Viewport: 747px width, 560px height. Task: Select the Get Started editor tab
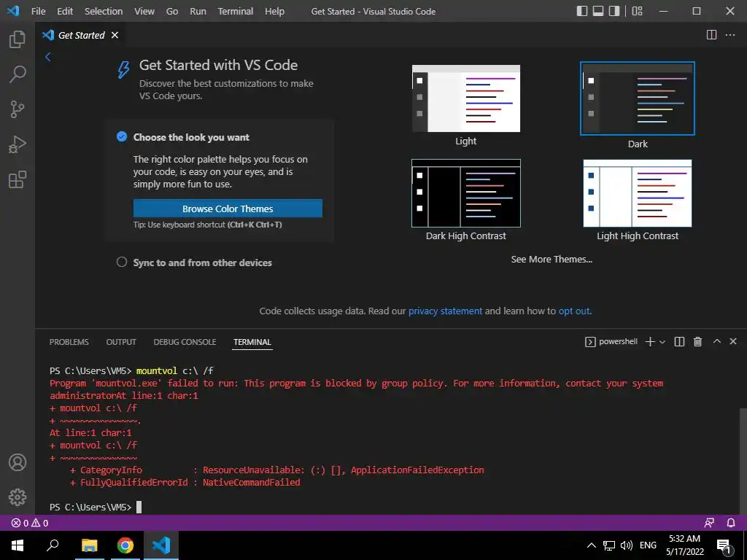point(80,35)
